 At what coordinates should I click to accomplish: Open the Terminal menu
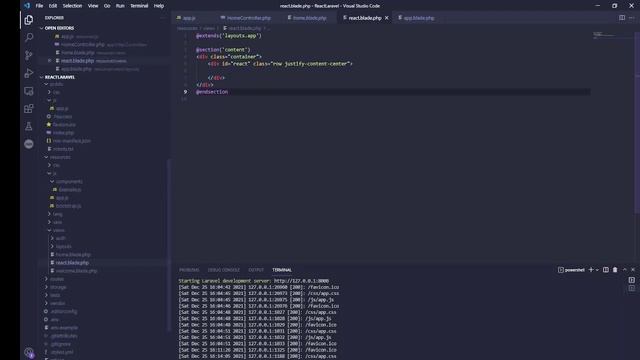coord(139,6)
